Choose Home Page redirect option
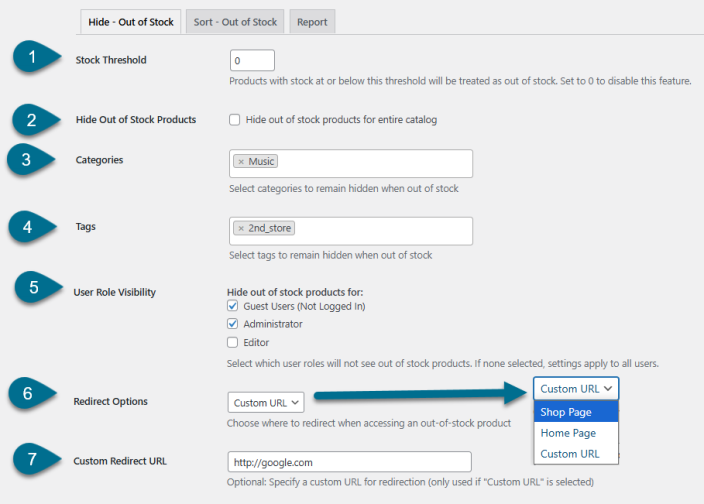Screen dimensions: 704x504 576,433
